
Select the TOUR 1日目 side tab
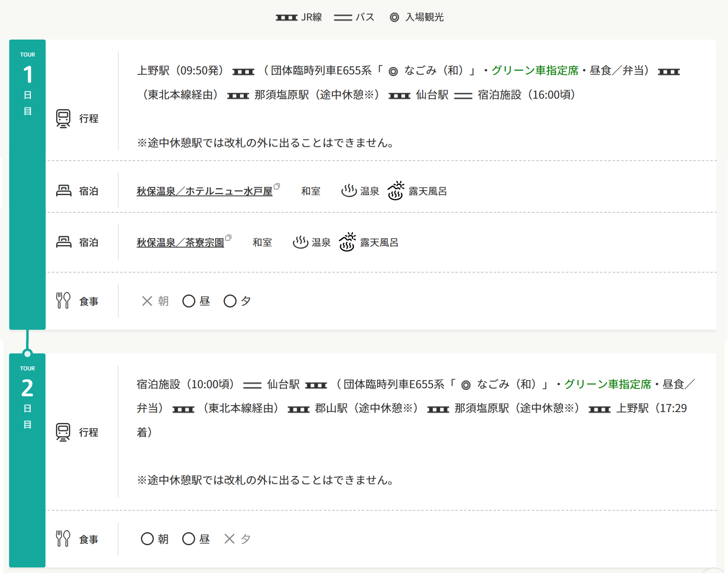coord(28,185)
